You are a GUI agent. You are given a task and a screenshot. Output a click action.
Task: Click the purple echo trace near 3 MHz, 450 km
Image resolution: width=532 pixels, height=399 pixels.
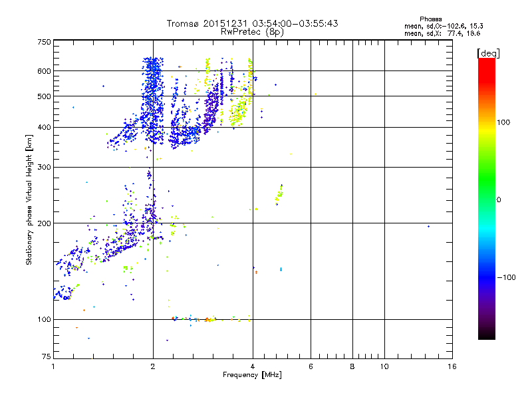[x=212, y=108]
